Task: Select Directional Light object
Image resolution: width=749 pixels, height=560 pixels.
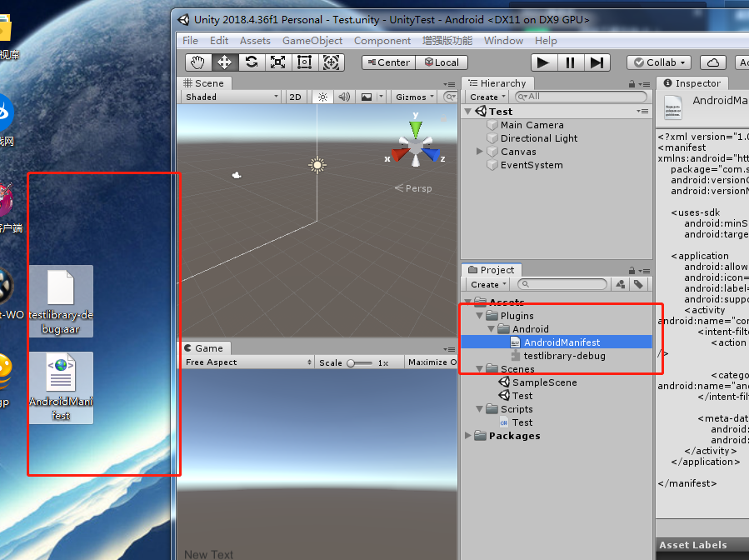Action: pos(539,138)
